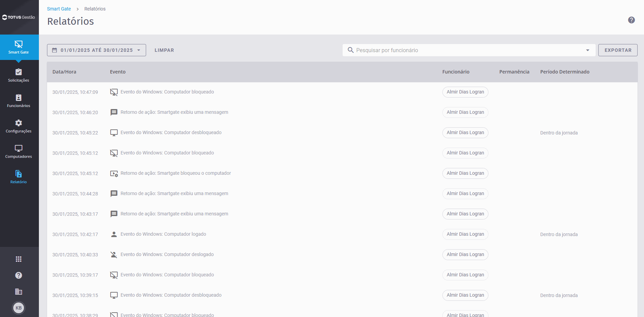Click Almir Dias Logran chip in 10:45:22 row
644x317 pixels.
pos(465,133)
